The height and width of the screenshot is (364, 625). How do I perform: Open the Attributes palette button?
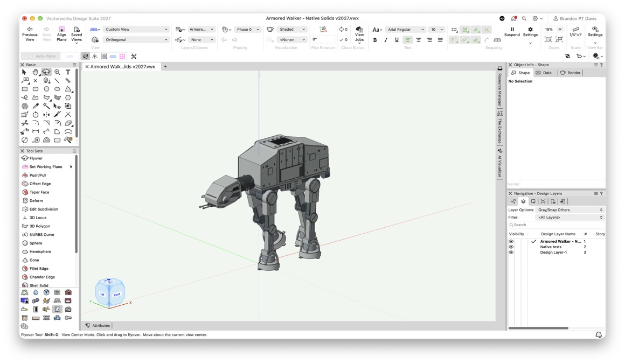[x=98, y=325]
